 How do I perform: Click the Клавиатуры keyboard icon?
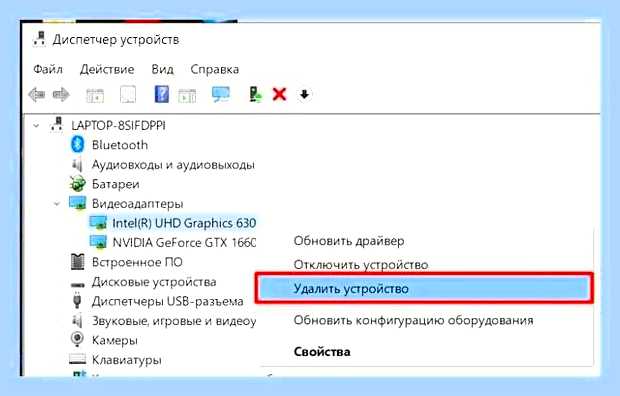pos(78,359)
